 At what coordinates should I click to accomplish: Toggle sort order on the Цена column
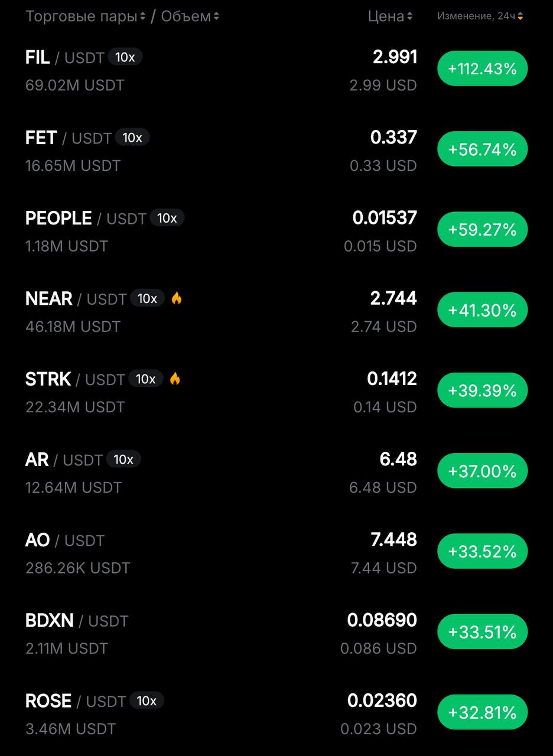coord(409,17)
